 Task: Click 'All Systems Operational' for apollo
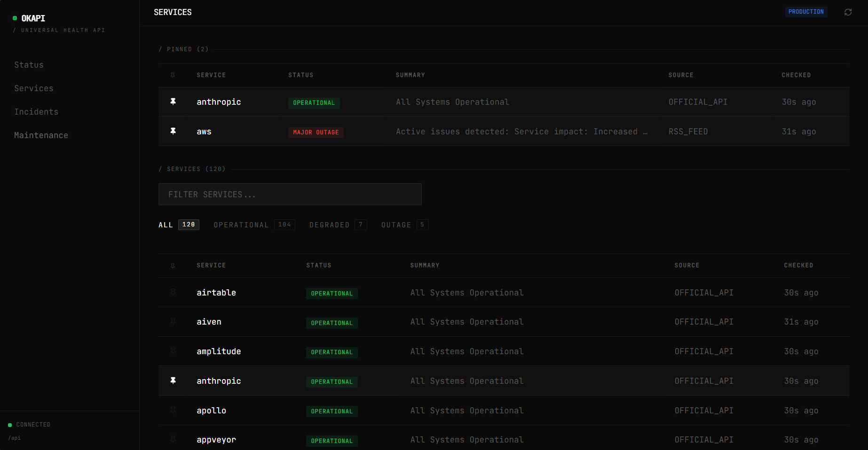(467, 411)
